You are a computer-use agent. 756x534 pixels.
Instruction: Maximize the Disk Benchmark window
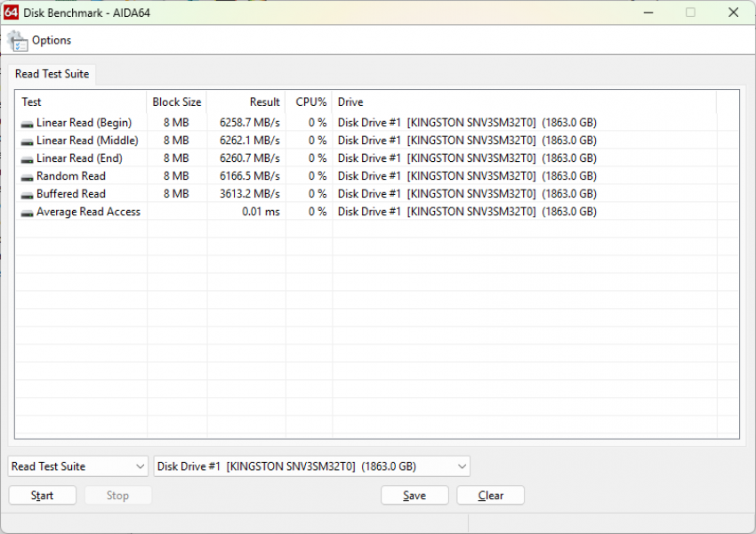coord(690,12)
